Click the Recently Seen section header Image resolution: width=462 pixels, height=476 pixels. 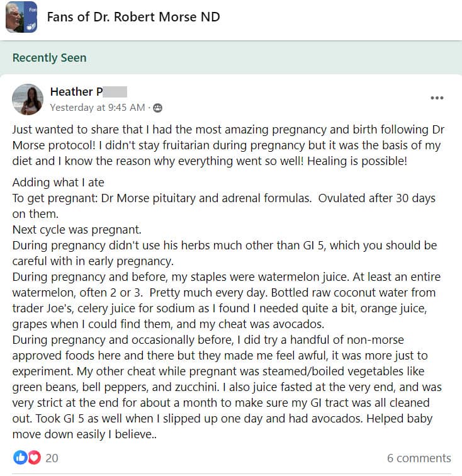[50, 58]
